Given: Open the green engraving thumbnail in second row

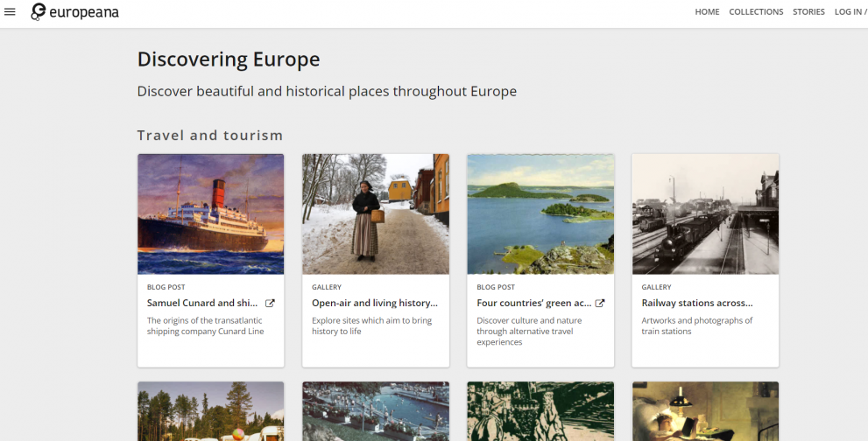Looking at the screenshot, I should coord(540,411).
